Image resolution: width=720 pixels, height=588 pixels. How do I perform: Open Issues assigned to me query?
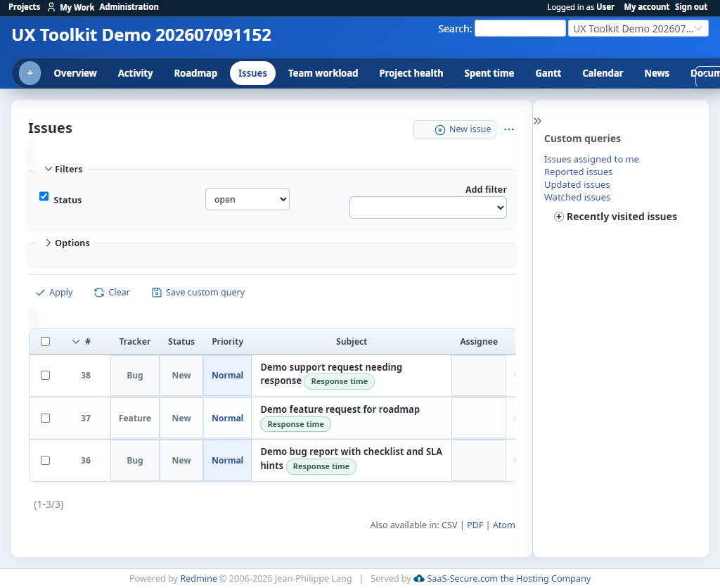click(591, 160)
